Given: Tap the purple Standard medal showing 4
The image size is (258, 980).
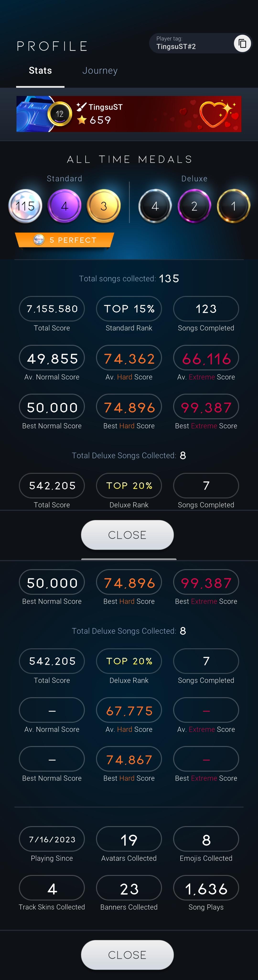Looking at the screenshot, I should pos(64,206).
